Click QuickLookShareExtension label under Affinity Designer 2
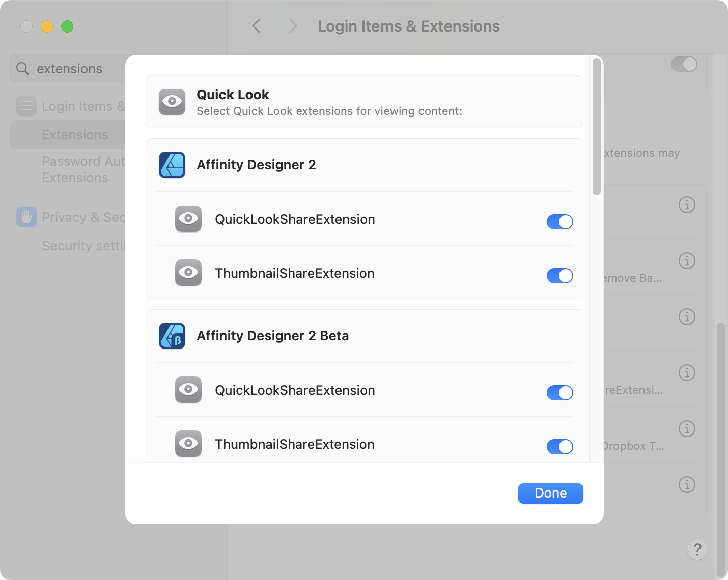The width and height of the screenshot is (728, 580). point(295,219)
